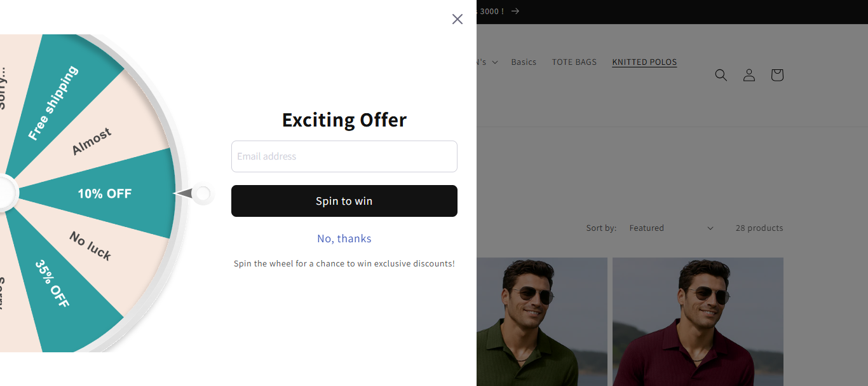
Task: Click the 10% OFF wheel segment
Action: pos(105,193)
